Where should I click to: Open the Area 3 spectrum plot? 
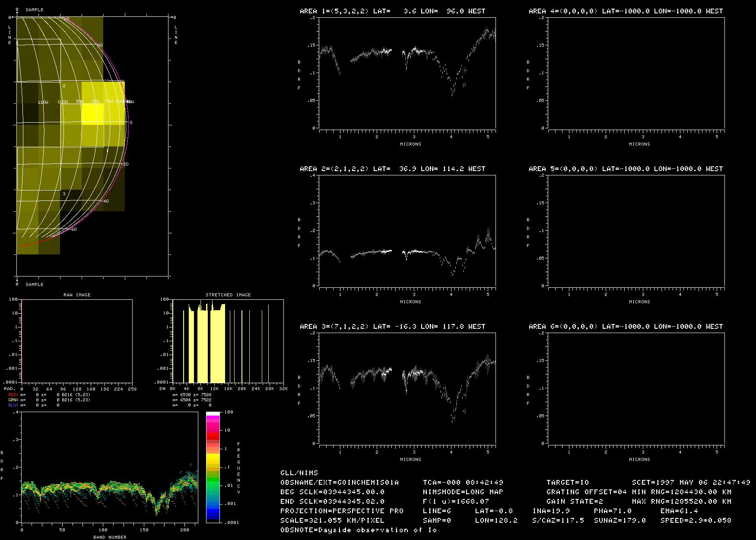[x=407, y=388]
